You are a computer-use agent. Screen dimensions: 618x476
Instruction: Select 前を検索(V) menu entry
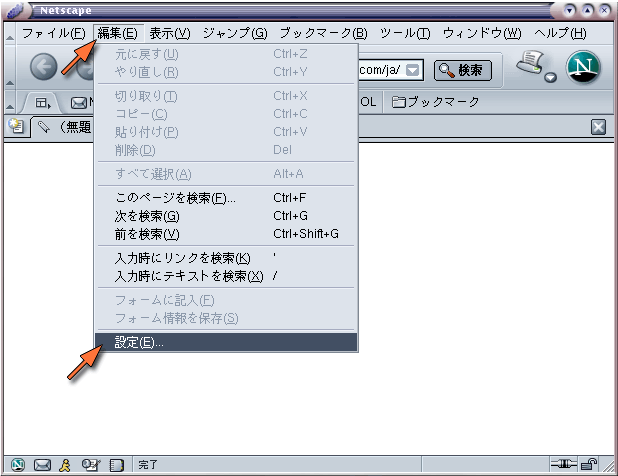point(226,234)
